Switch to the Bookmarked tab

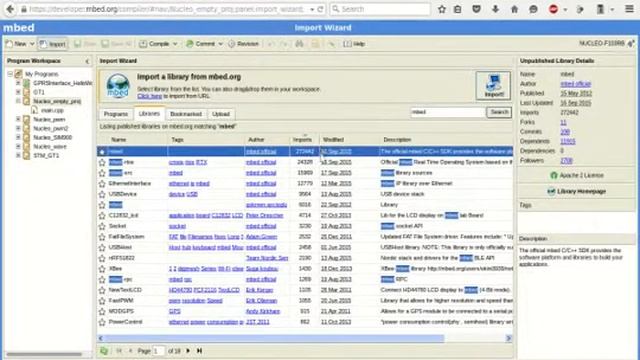coord(186,114)
